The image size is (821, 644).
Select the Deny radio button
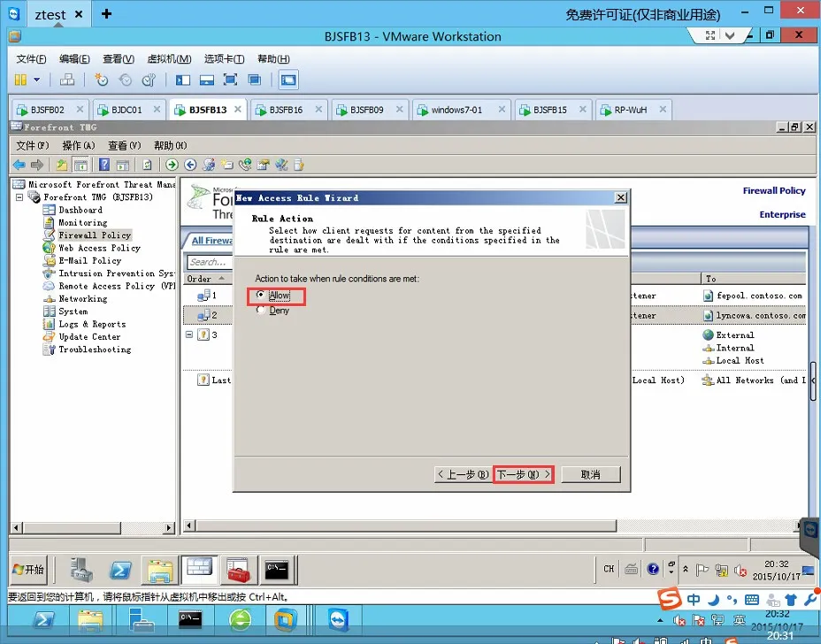point(260,310)
